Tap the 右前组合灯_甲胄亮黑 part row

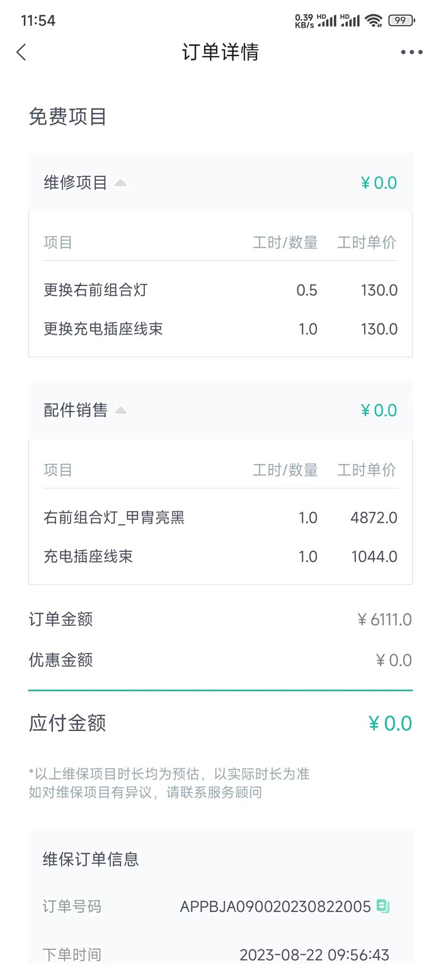pyautogui.click(x=220, y=518)
